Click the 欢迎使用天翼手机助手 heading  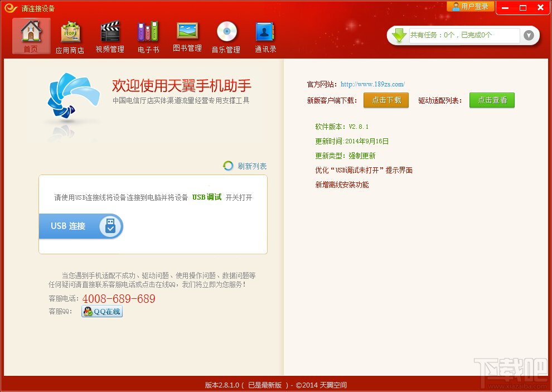tap(182, 85)
